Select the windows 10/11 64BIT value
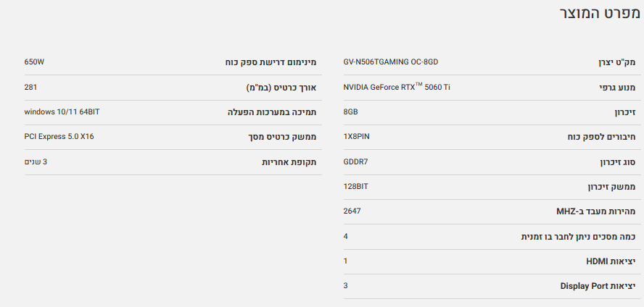 tap(62, 112)
